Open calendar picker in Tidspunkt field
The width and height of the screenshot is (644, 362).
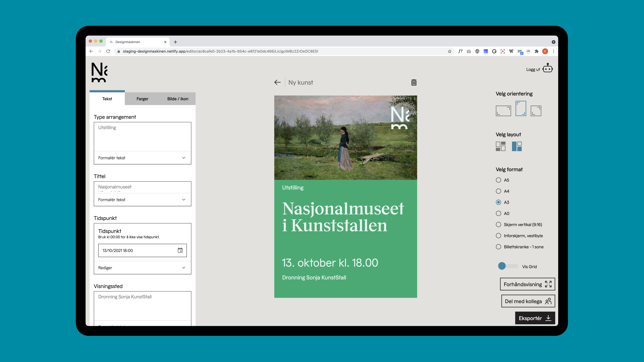pyautogui.click(x=180, y=250)
